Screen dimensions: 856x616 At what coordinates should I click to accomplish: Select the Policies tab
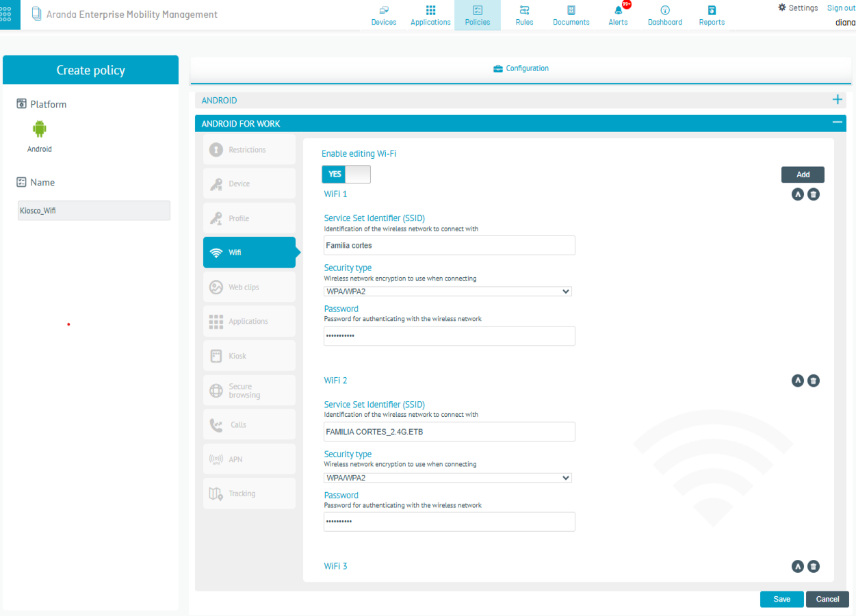point(478,15)
